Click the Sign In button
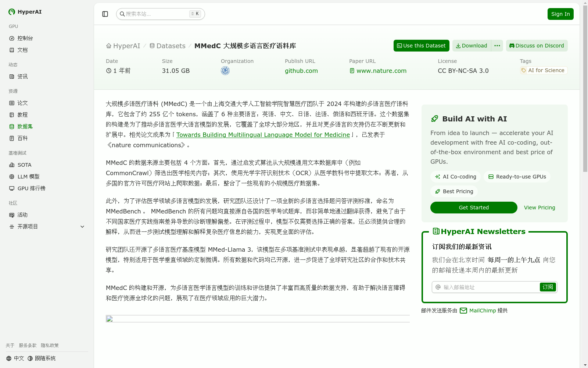Viewport: 588px width, 368px height. click(560, 14)
